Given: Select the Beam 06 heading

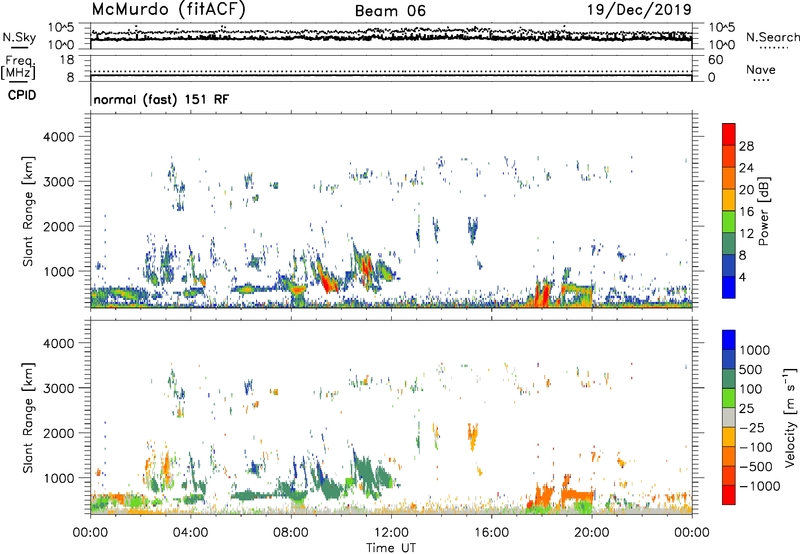Looking at the screenshot, I should tap(390, 11).
